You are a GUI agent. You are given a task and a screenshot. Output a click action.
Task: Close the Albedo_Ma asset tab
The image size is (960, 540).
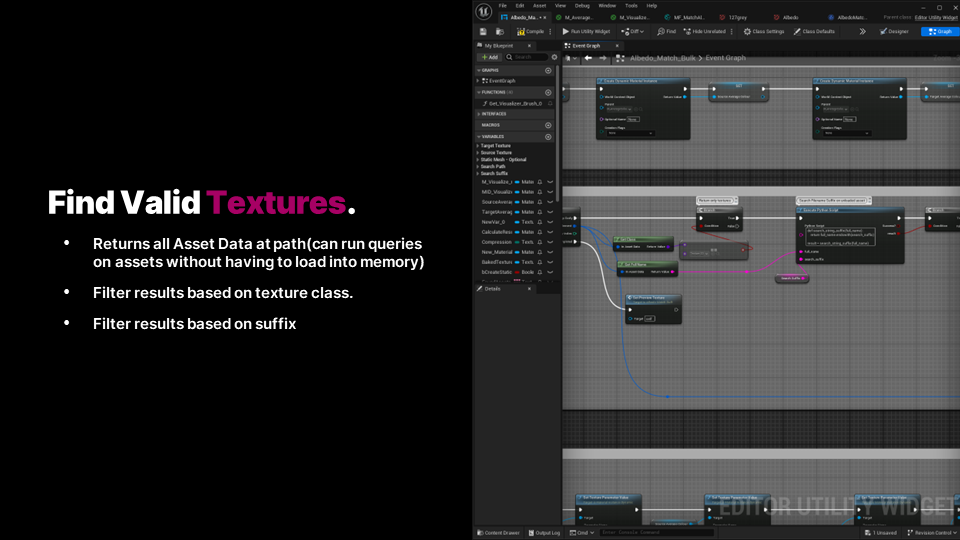coord(545,18)
